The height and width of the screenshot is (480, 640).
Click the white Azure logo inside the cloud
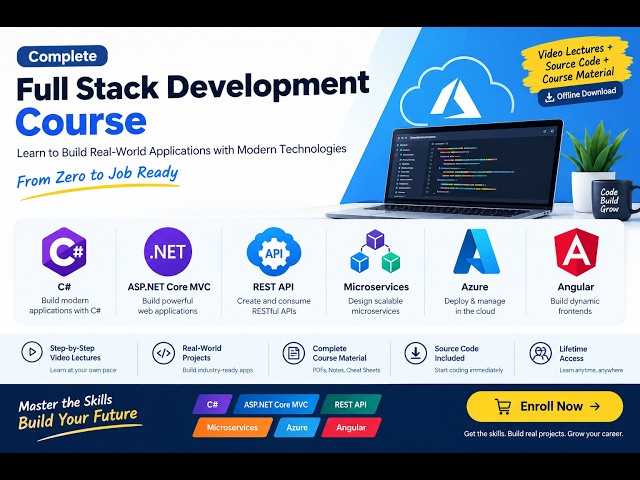tap(456, 98)
